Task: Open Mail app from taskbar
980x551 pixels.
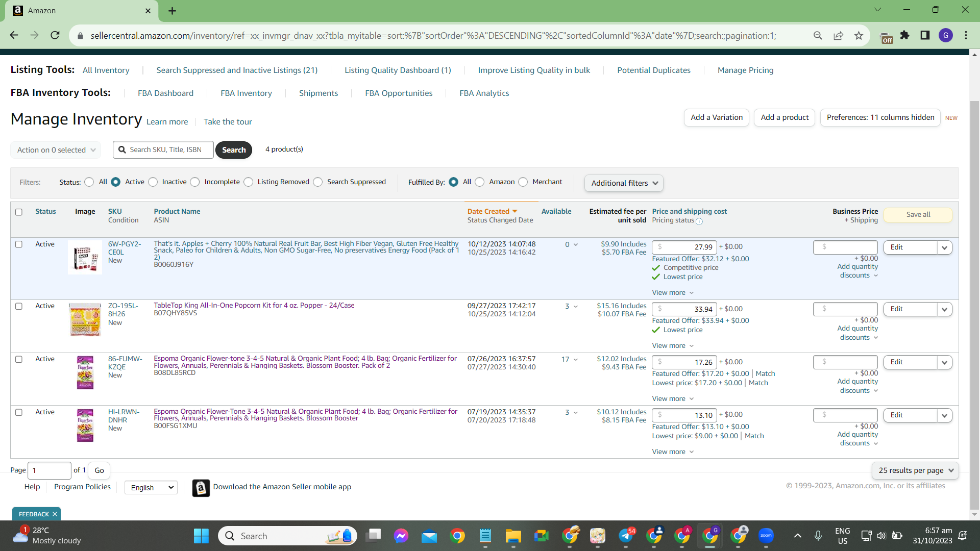Action: coord(429,536)
